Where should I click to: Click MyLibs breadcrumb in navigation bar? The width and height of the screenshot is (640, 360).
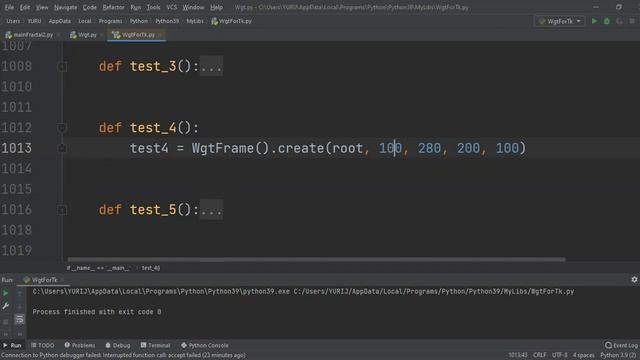point(195,21)
